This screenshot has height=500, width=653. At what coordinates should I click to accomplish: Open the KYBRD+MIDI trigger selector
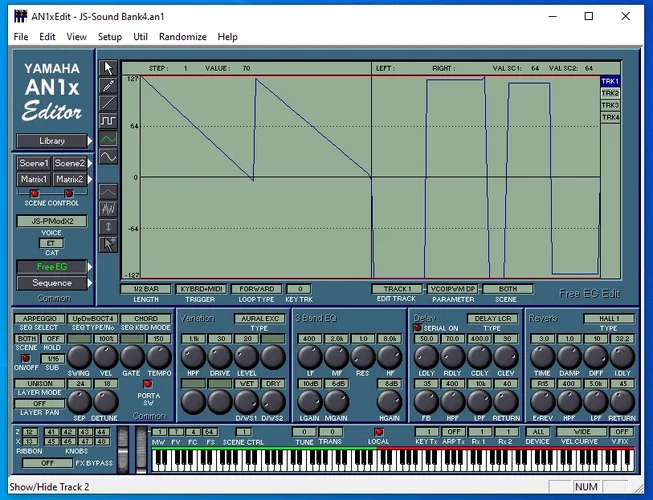coord(201,289)
